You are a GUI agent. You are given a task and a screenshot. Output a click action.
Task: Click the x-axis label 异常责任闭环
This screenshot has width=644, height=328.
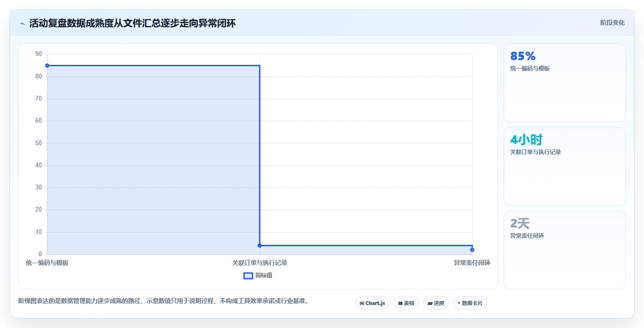pos(472,263)
